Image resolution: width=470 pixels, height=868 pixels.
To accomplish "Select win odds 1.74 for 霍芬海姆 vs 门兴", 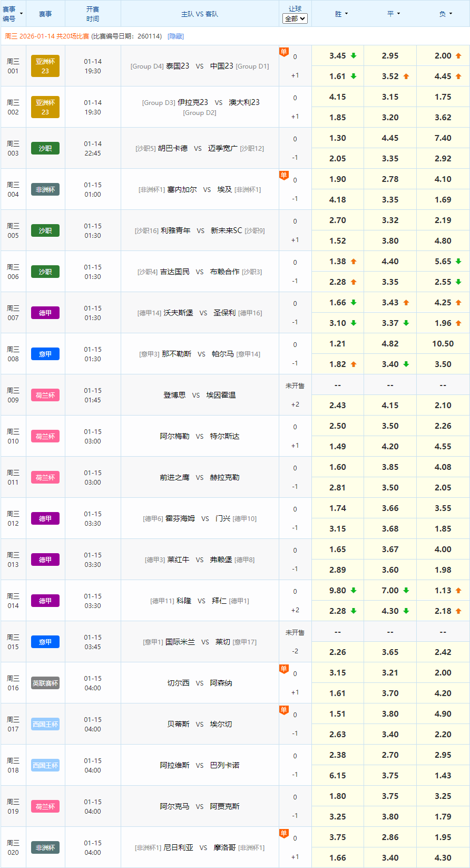I will [x=338, y=508].
